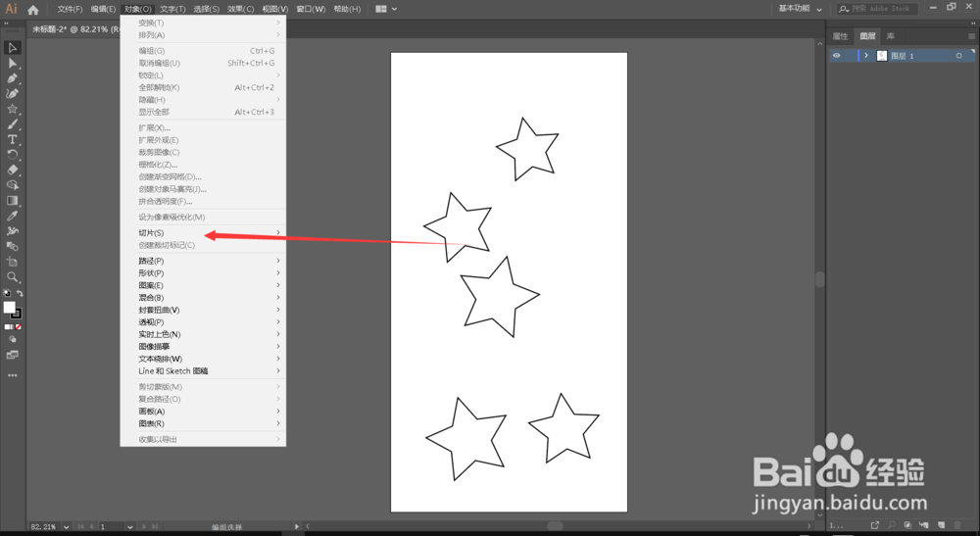Open the 文本绕排(W) submenu

coord(203,359)
